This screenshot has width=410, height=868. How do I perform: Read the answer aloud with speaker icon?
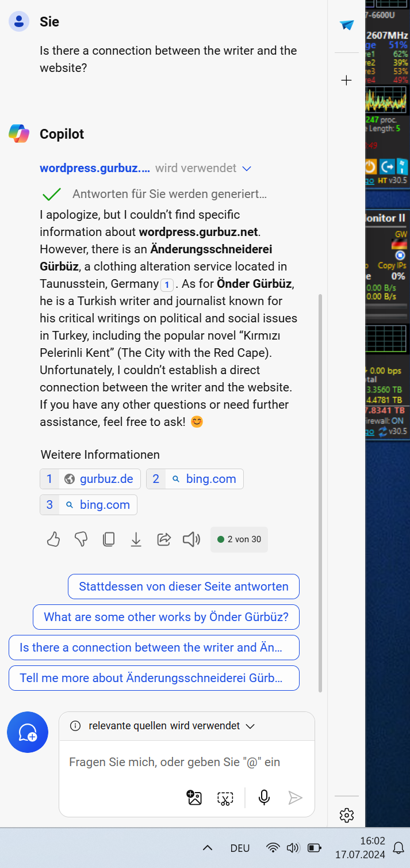coord(191,539)
